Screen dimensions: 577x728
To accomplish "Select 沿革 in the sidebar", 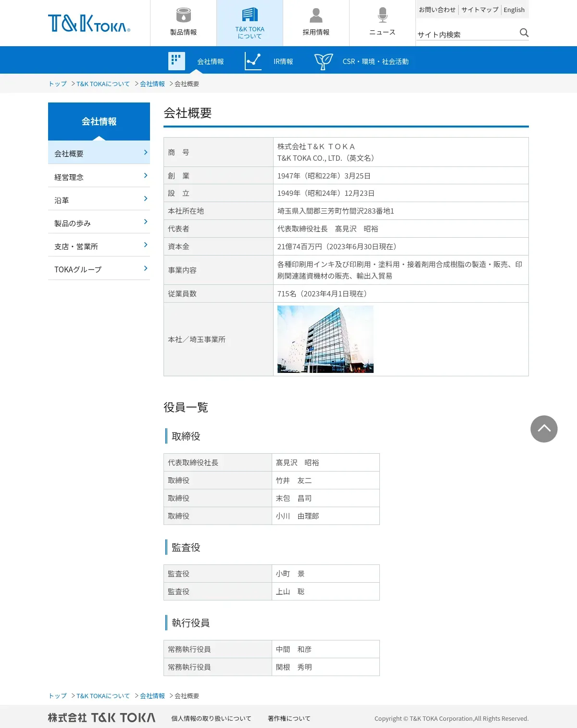I will tap(99, 199).
